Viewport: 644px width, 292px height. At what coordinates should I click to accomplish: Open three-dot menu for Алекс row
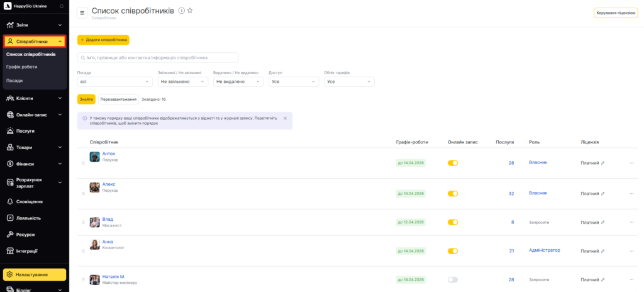pos(631,194)
